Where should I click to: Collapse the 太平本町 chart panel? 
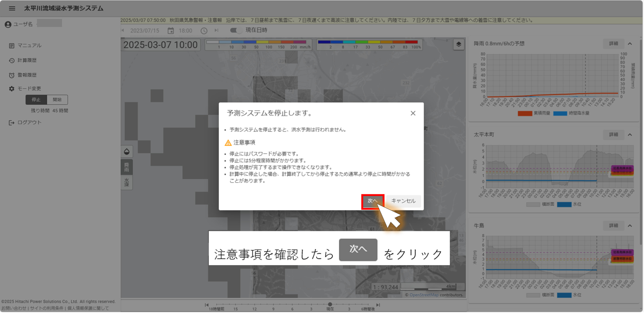point(630,135)
